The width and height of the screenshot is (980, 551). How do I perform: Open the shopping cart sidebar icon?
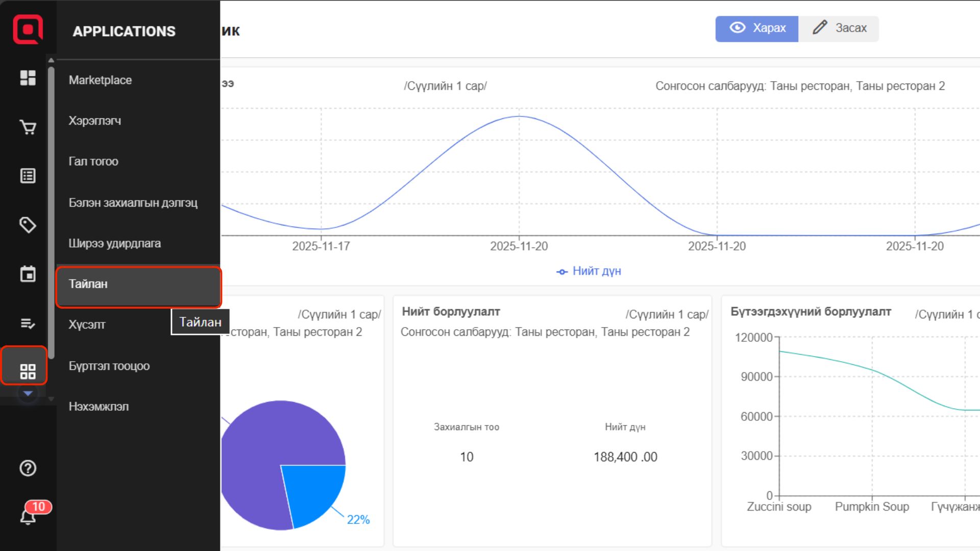[x=28, y=127]
